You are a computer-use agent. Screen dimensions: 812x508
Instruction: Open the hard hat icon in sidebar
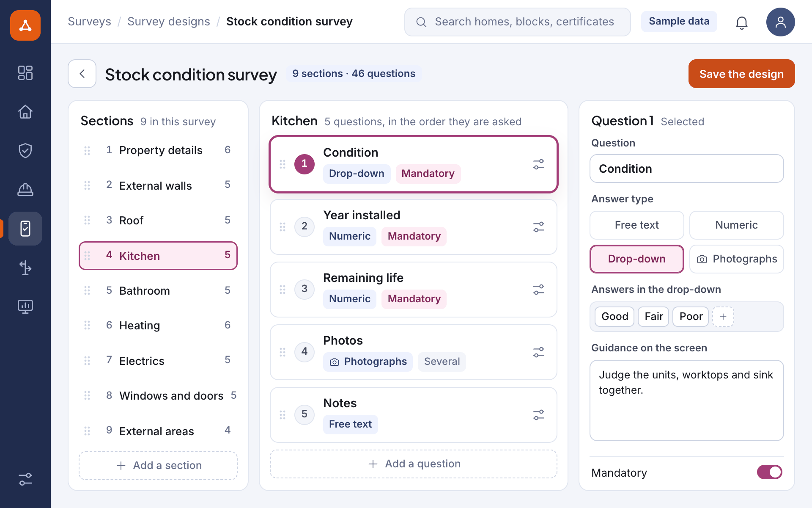(25, 190)
